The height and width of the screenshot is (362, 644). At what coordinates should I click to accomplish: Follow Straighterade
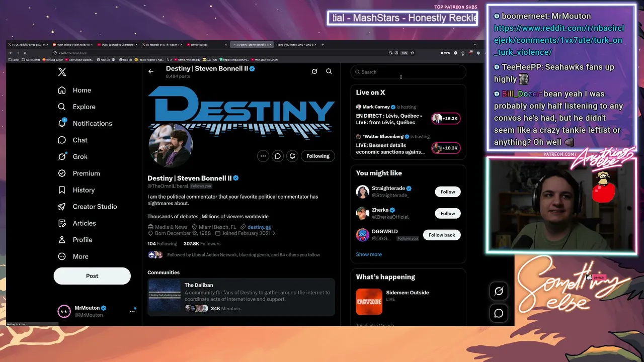tap(448, 192)
